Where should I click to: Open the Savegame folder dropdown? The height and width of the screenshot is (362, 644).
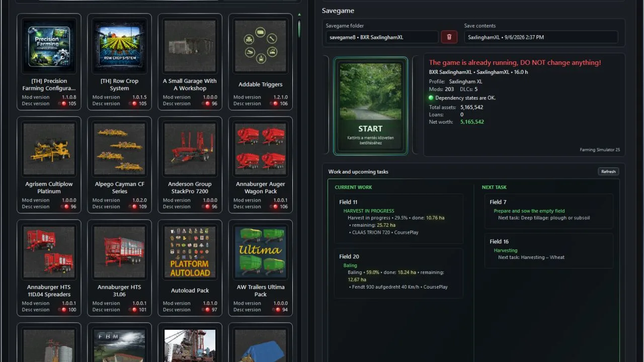click(382, 37)
